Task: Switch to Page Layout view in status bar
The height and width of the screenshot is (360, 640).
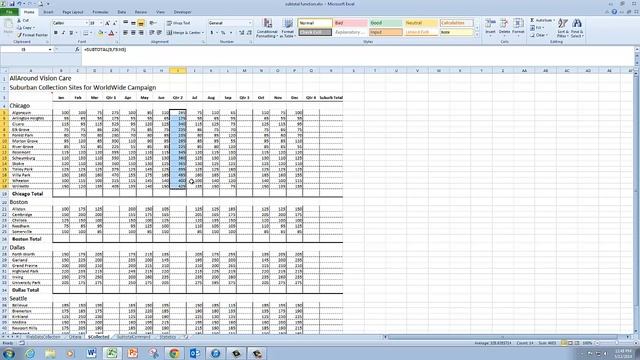Action: pyautogui.click(x=570, y=343)
